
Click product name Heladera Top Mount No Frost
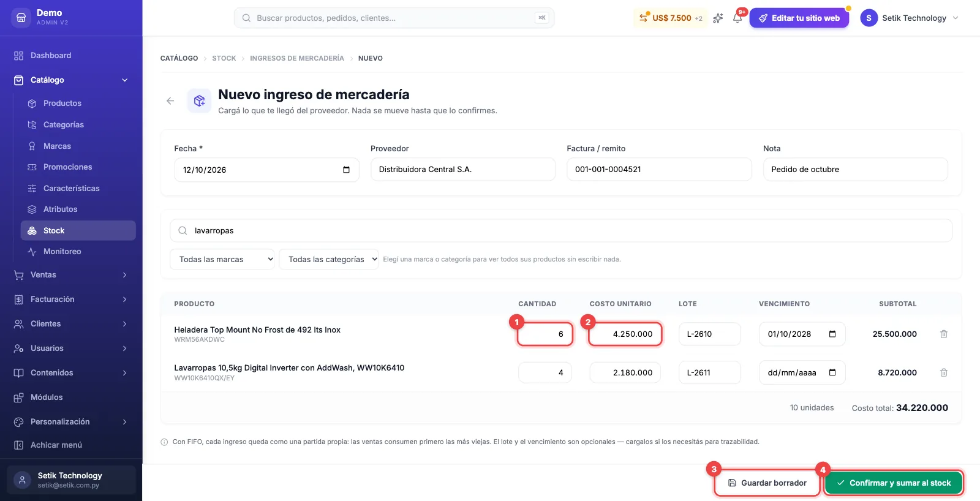[x=257, y=330]
